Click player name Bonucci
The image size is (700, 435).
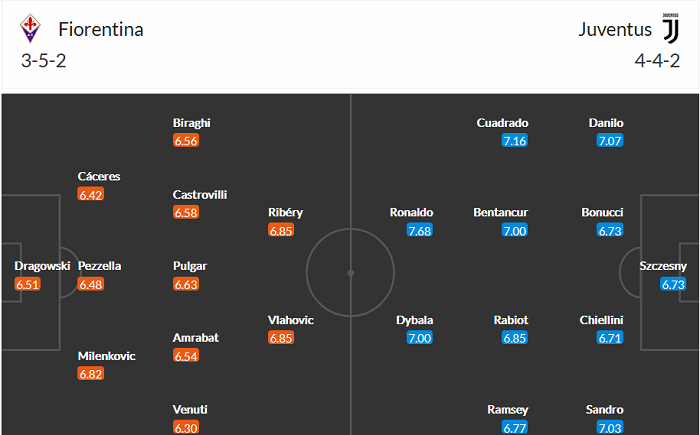[x=602, y=212]
